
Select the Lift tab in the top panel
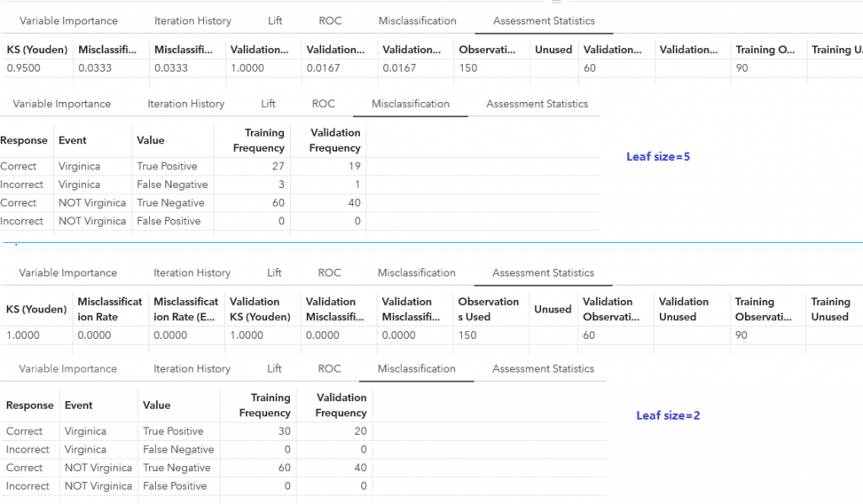(274, 20)
